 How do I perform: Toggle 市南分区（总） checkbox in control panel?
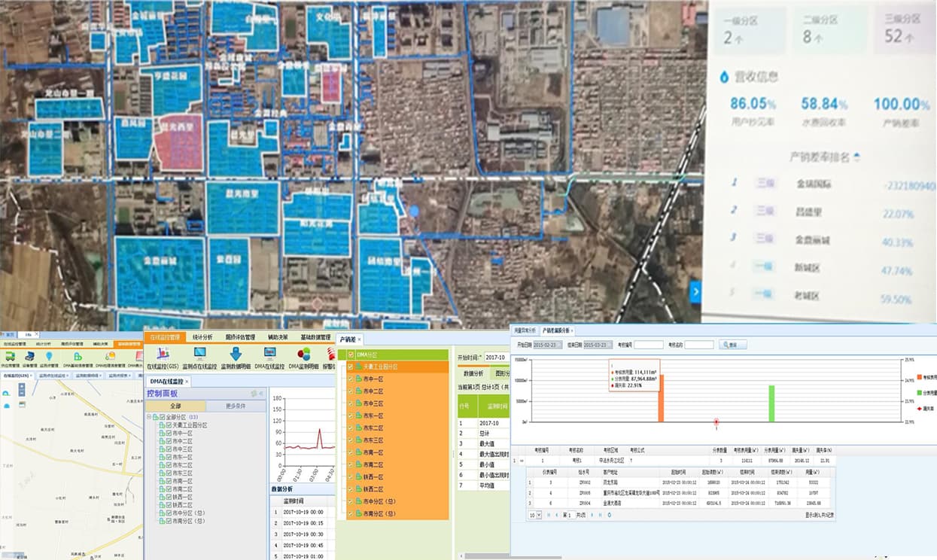[169, 522]
